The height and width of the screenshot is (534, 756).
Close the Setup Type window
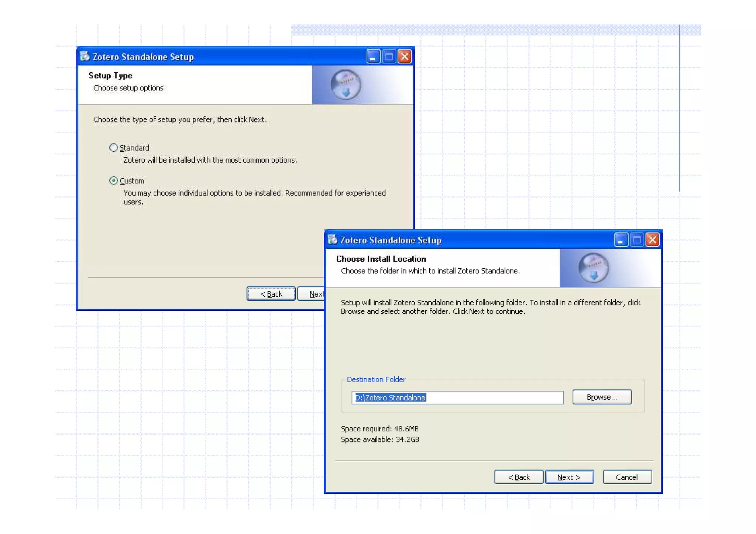pyautogui.click(x=405, y=56)
